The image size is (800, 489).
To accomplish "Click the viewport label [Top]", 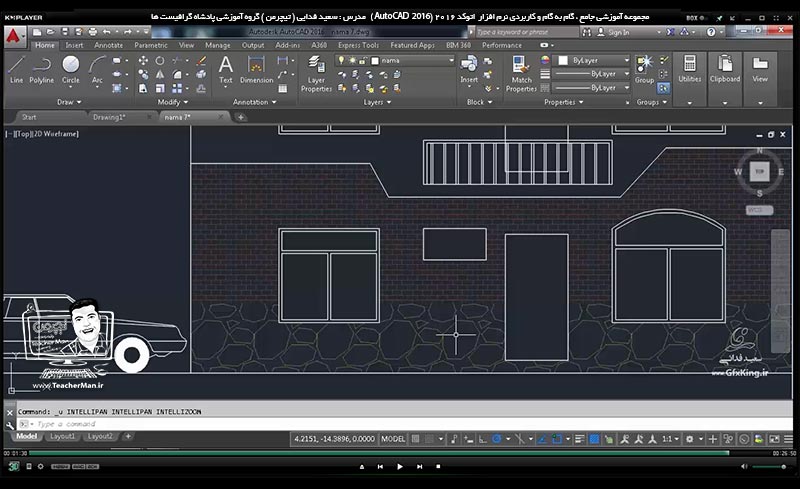I will [x=23, y=134].
